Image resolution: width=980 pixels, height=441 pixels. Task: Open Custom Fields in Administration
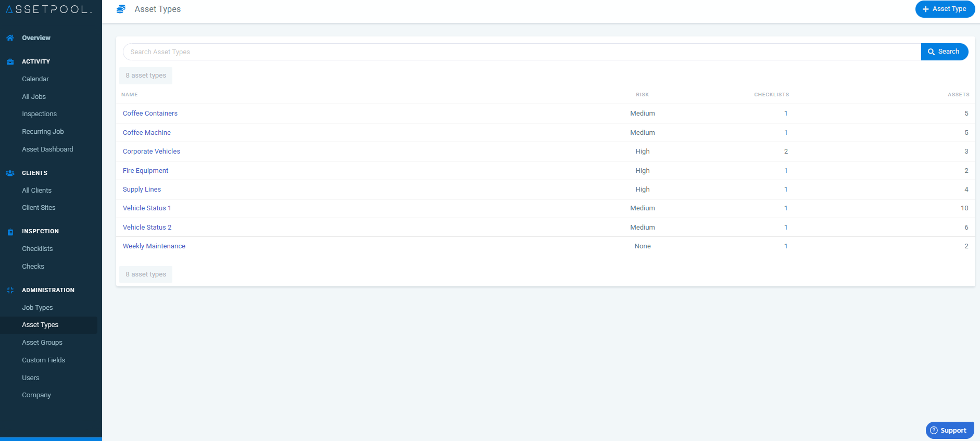43,360
